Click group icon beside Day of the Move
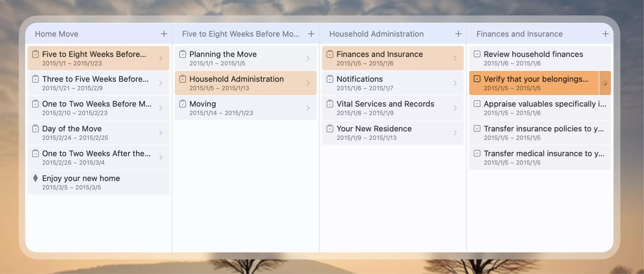The height and width of the screenshot is (274, 644). [x=36, y=129]
